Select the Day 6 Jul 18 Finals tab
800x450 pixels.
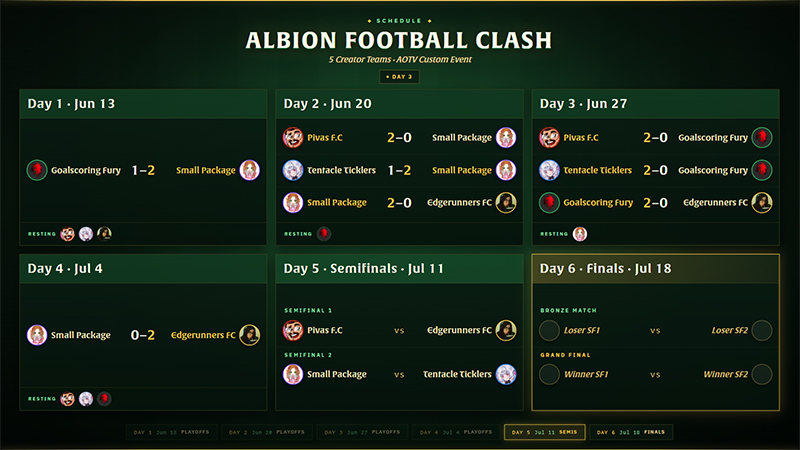pyautogui.click(x=631, y=432)
